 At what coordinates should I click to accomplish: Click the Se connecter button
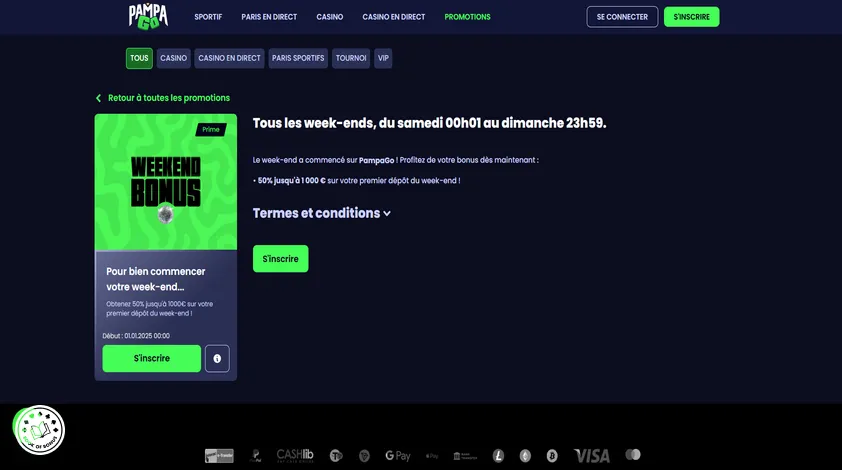(x=622, y=17)
